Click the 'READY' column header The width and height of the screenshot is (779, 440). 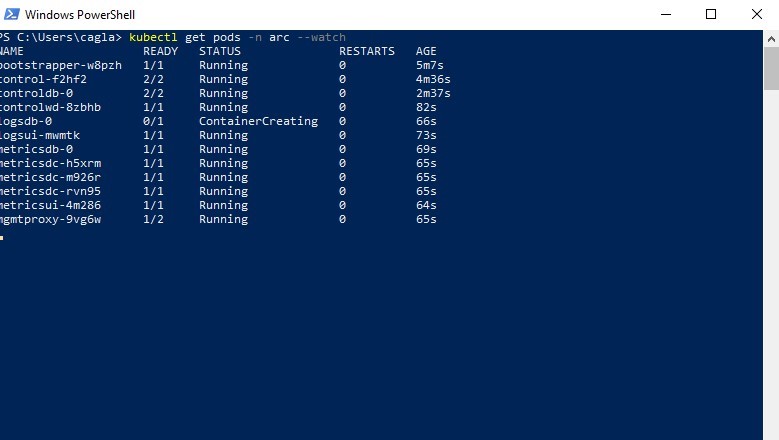coord(160,51)
